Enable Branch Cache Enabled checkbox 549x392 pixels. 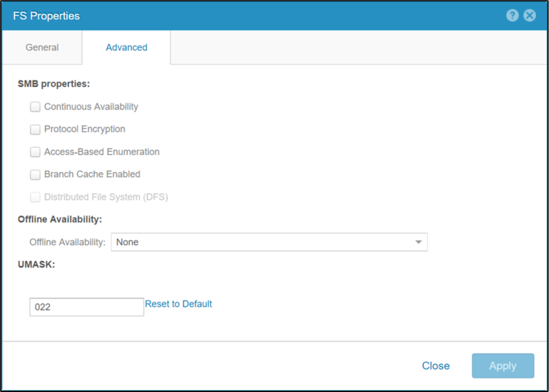tap(35, 174)
